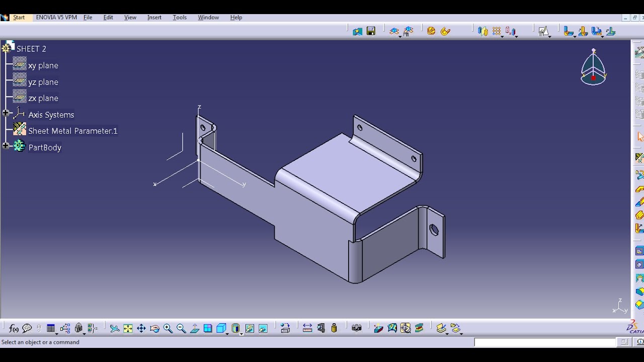Open the Insert menu

pyautogui.click(x=154, y=17)
